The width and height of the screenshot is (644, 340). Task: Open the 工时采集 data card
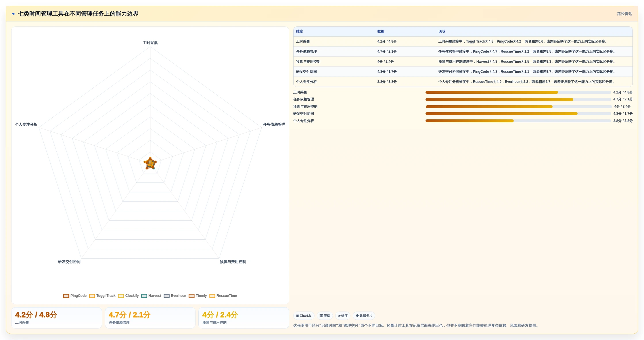[57, 318]
